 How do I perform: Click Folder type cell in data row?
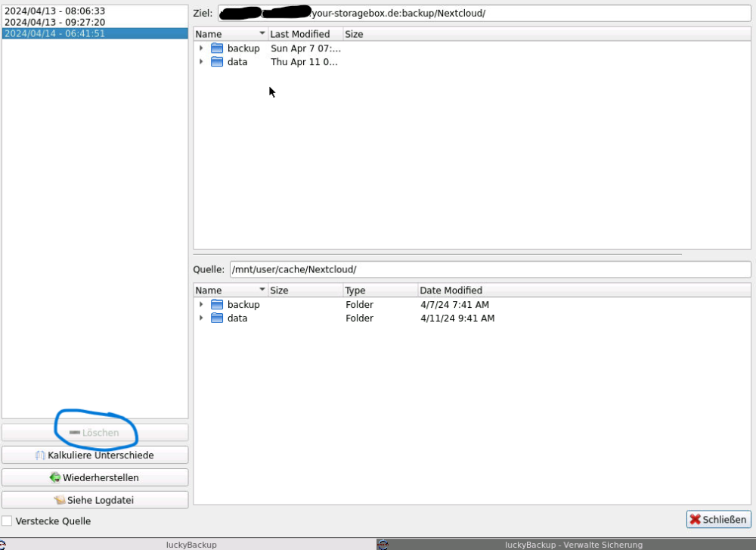360,318
